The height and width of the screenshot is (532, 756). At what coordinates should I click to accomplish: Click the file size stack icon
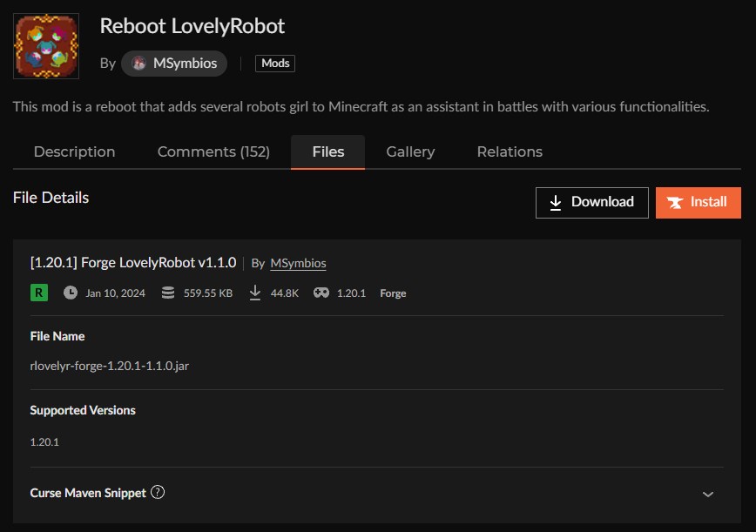pyautogui.click(x=168, y=293)
